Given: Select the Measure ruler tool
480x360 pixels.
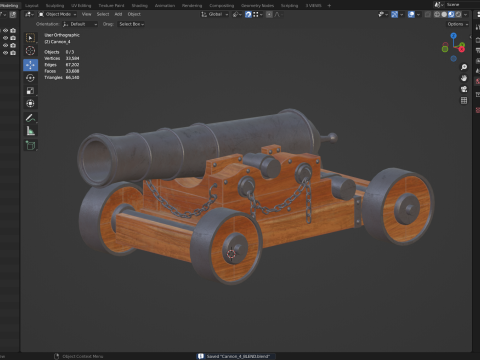Looking at the screenshot, I should click(x=30, y=131).
